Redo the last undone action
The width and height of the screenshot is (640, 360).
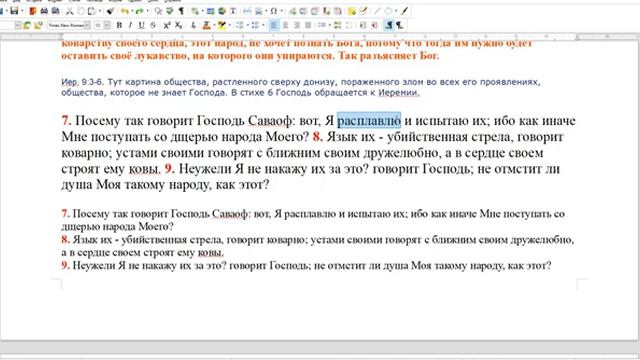click(140, 11)
